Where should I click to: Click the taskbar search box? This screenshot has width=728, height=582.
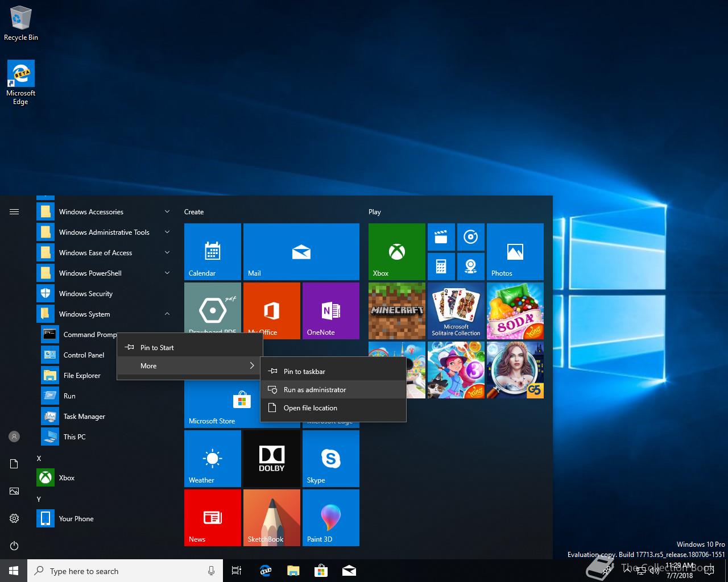pos(125,571)
